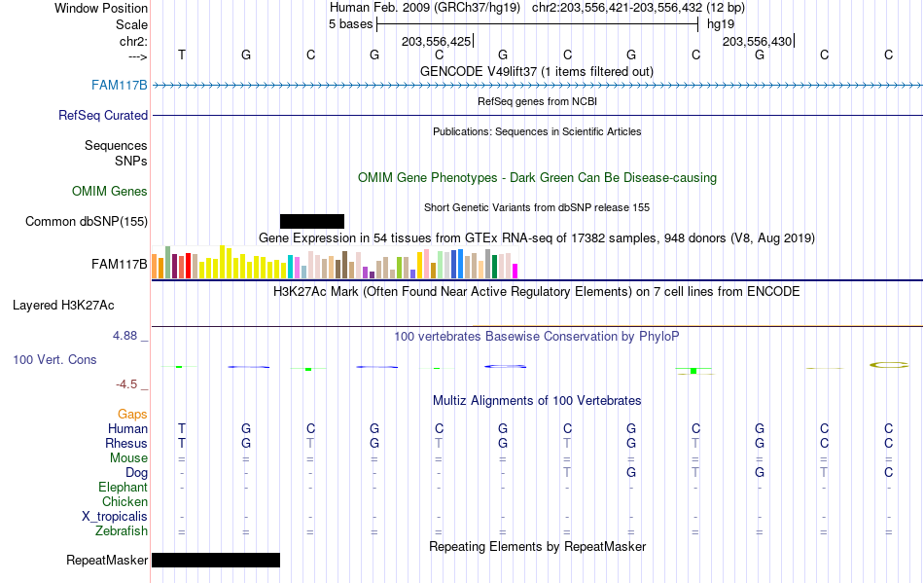Select the Chicken species row label
Screen dimensions: 924x583
[x=124, y=501]
